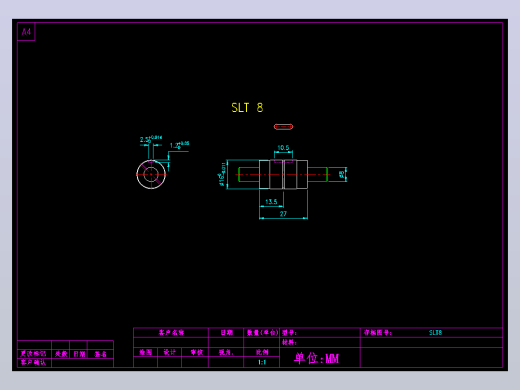Click the '审核' title block cell

[196, 352]
